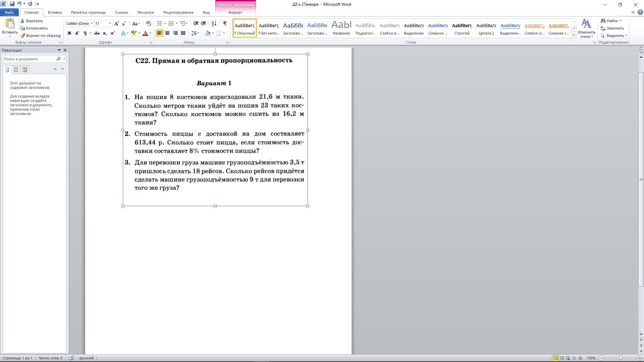Click the zoom slider in the status bar

point(620,358)
